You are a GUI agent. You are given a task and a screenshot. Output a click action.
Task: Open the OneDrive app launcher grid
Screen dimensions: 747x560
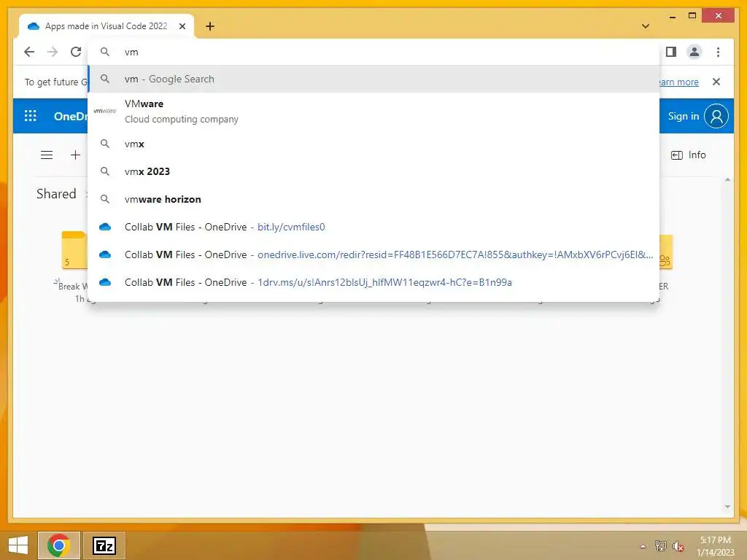pyautogui.click(x=31, y=116)
